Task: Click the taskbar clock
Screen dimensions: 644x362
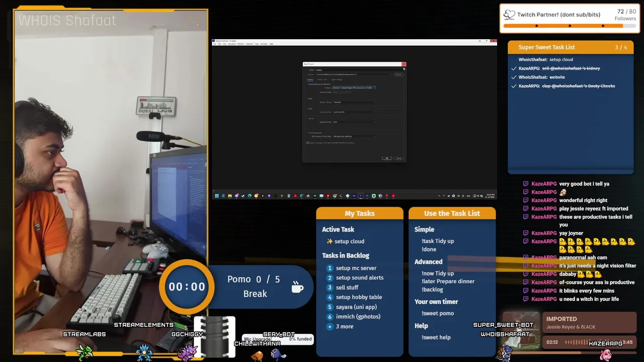Action: (490, 196)
